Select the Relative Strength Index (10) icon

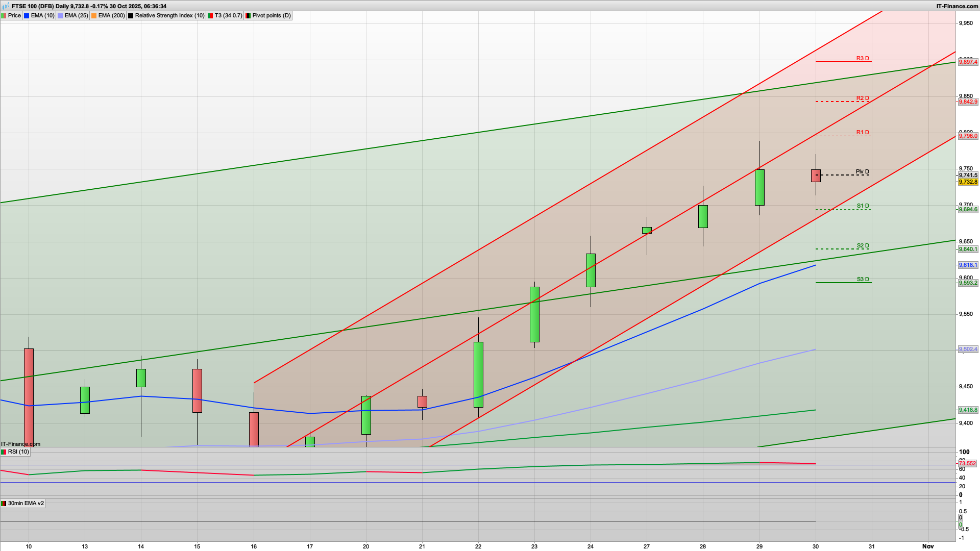pos(131,15)
